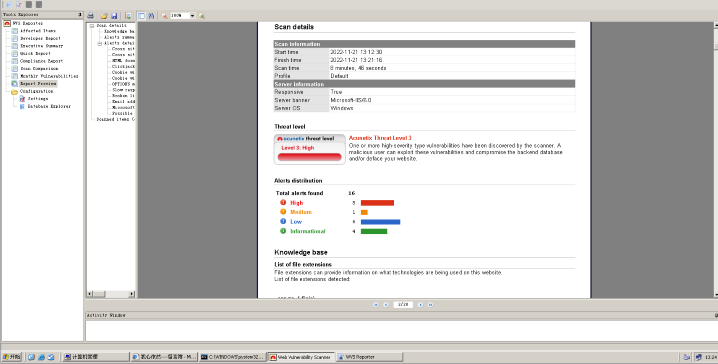Image resolution: width=718 pixels, height=364 pixels.
Task: Open Developer Report item
Action: pyautogui.click(x=40, y=38)
